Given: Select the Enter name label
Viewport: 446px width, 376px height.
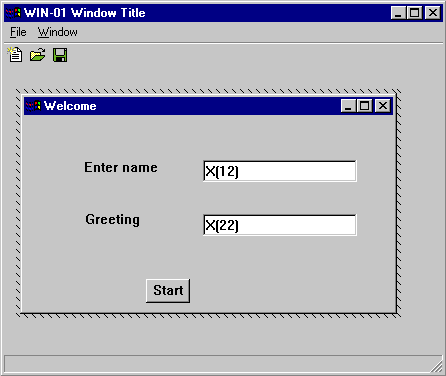Looking at the screenshot, I should pos(121,167).
